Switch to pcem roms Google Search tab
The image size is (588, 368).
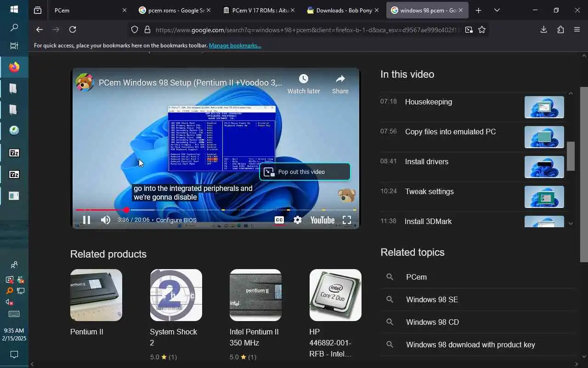coord(175,10)
